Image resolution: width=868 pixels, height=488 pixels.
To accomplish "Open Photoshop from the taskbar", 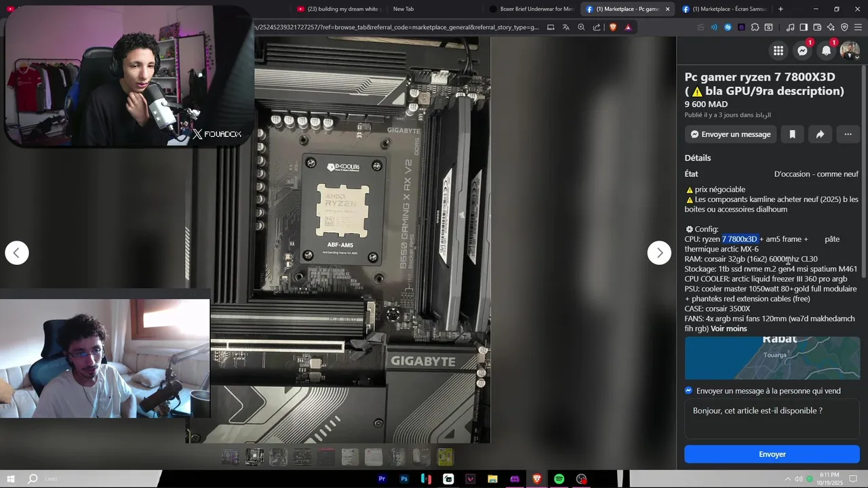I will click(404, 479).
